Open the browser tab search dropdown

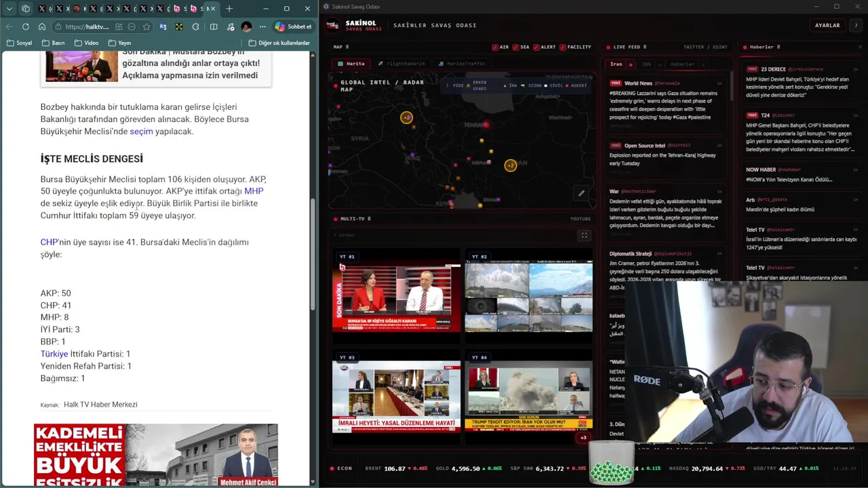point(9,9)
